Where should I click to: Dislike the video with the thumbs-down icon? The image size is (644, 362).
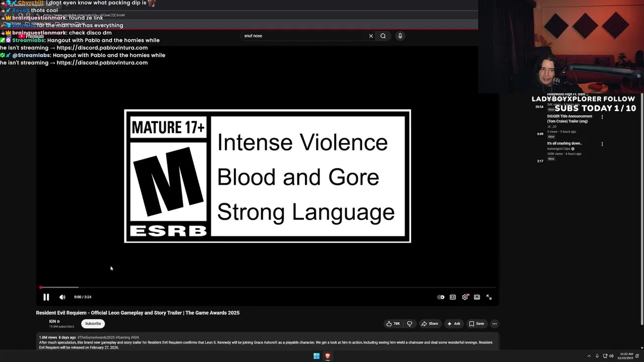click(410, 324)
